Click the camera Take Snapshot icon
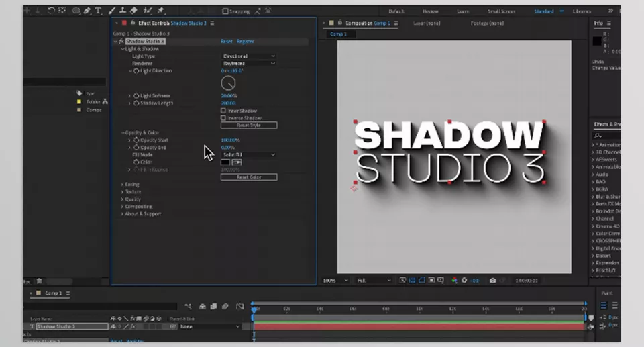The width and height of the screenshot is (644, 347). 493,281
